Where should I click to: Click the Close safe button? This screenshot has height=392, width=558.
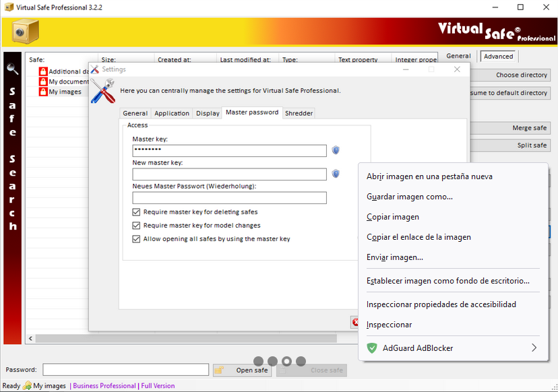coord(312,370)
